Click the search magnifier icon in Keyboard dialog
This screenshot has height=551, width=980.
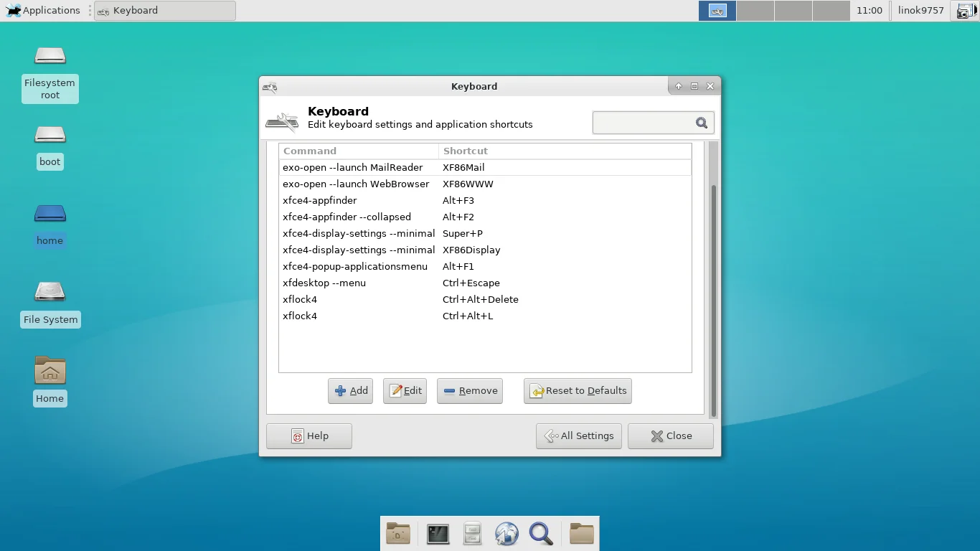pyautogui.click(x=702, y=123)
